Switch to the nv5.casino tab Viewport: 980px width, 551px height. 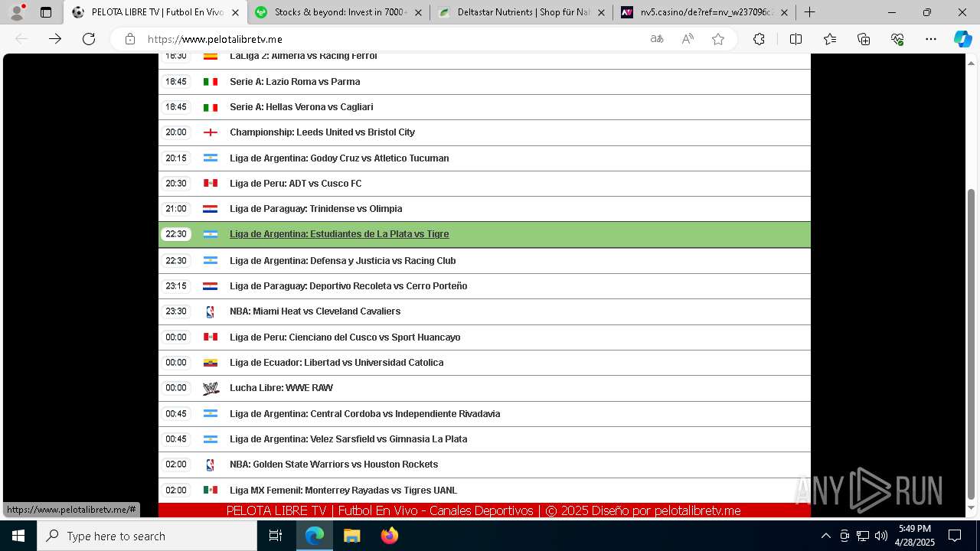point(704,12)
